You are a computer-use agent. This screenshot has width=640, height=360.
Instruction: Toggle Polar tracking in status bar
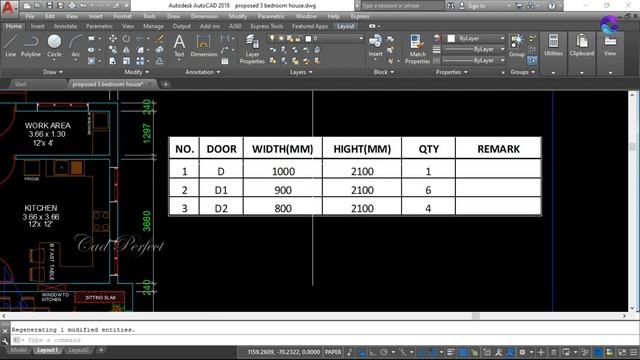(384, 352)
